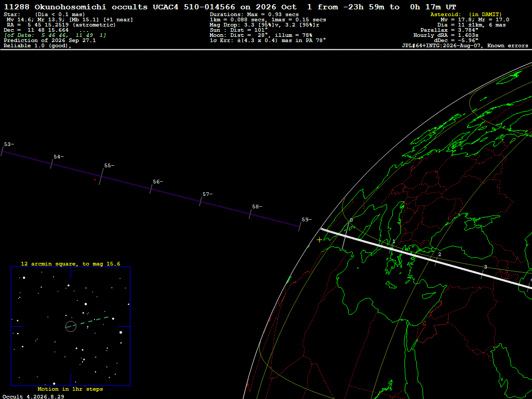Image resolution: width=532 pixels, height=399 pixels.
Task: Click the JPL#64 orbit source text
Action: pos(465,46)
